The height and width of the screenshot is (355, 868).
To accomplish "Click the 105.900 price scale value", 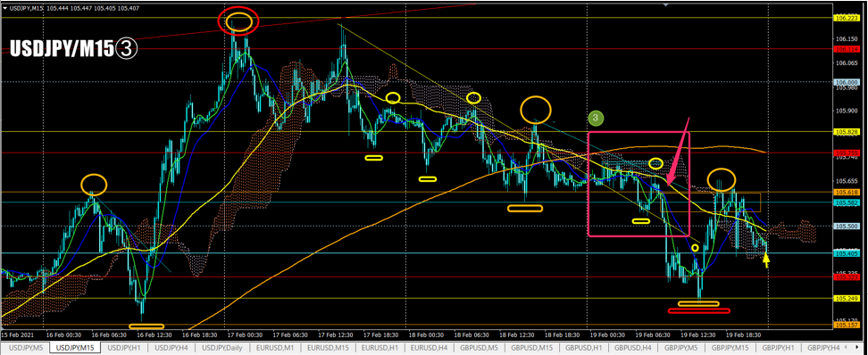I will pos(847,110).
